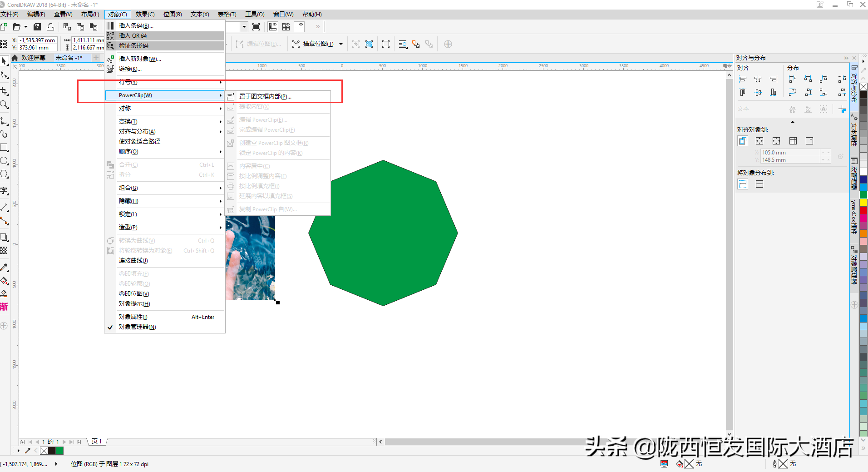Toggle Show Grid button
The image size is (868, 472).
point(286,27)
